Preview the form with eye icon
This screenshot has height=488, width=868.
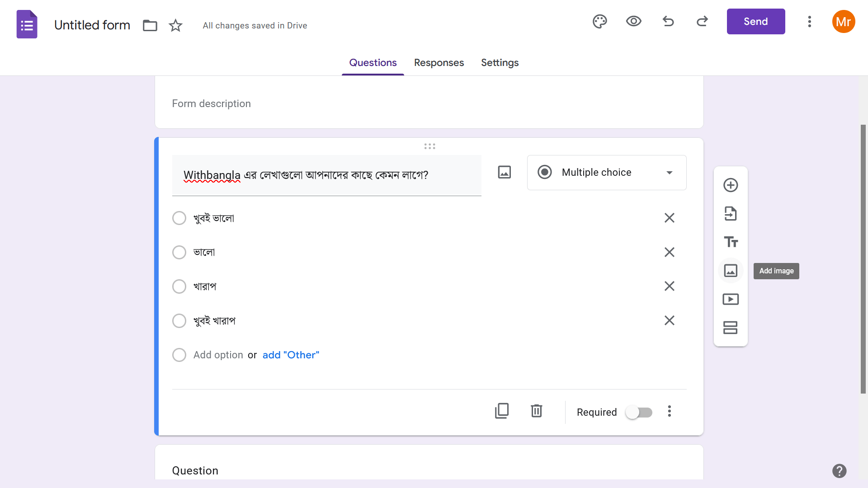click(x=633, y=22)
